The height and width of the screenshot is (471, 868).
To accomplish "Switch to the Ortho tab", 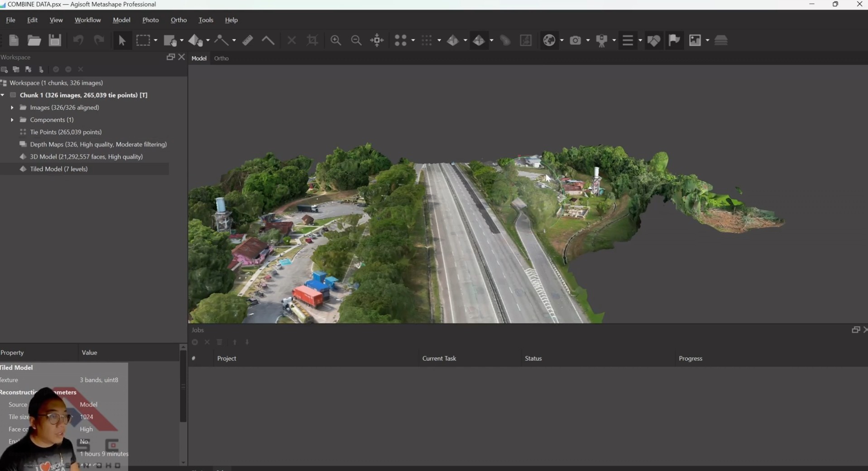I will pyautogui.click(x=222, y=58).
